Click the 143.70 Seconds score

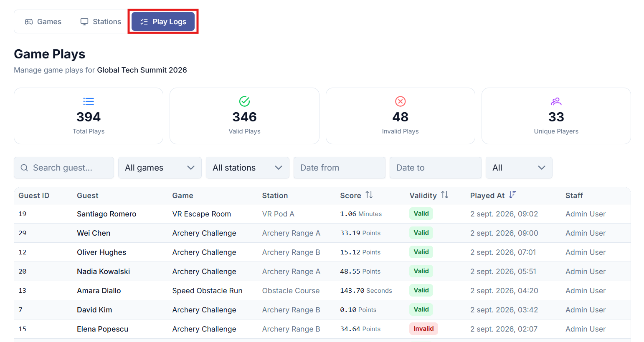click(x=366, y=291)
